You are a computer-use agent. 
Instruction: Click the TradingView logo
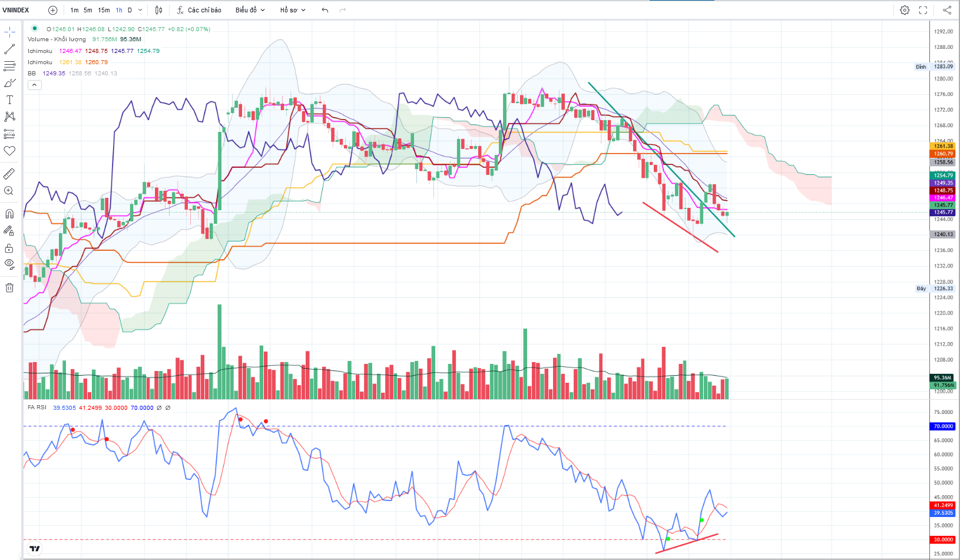[35, 549]
